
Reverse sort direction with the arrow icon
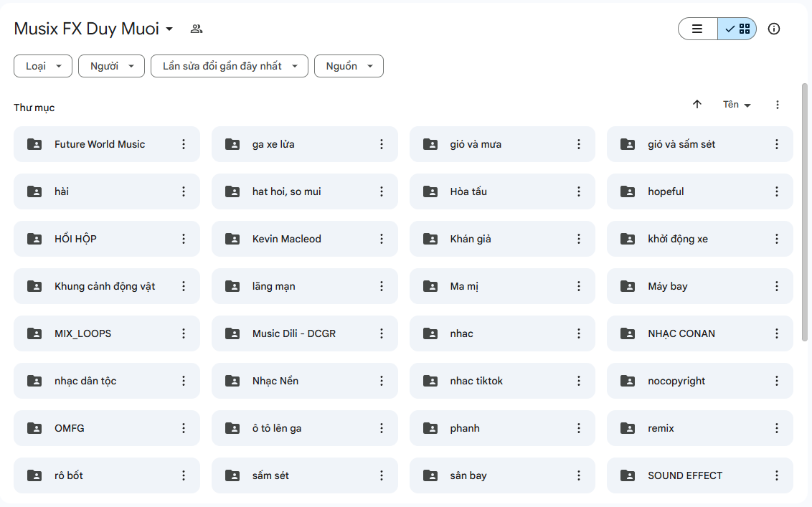(x=697, y=105)
